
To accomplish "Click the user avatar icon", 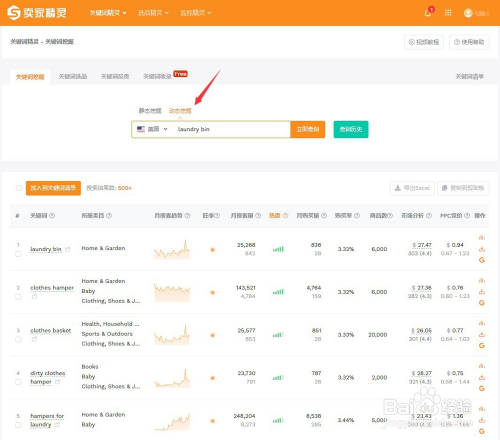I will tap(468, 13).
